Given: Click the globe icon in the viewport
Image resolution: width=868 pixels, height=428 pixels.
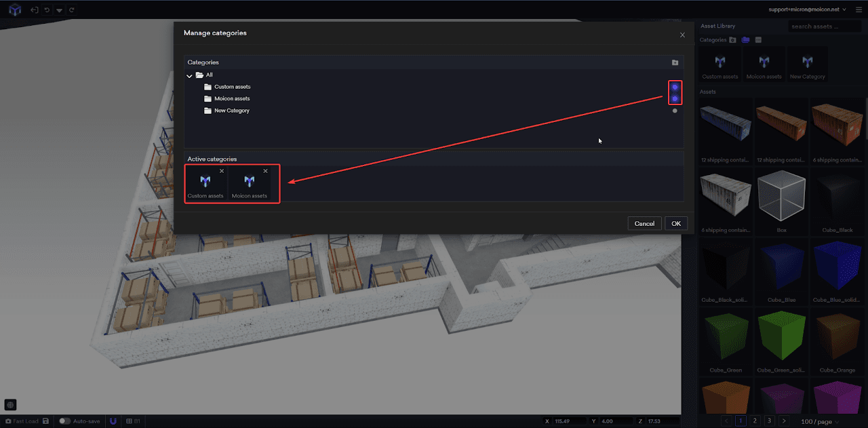Looking at the screenshot, I should pyautogui.click(x=10, y=405).
